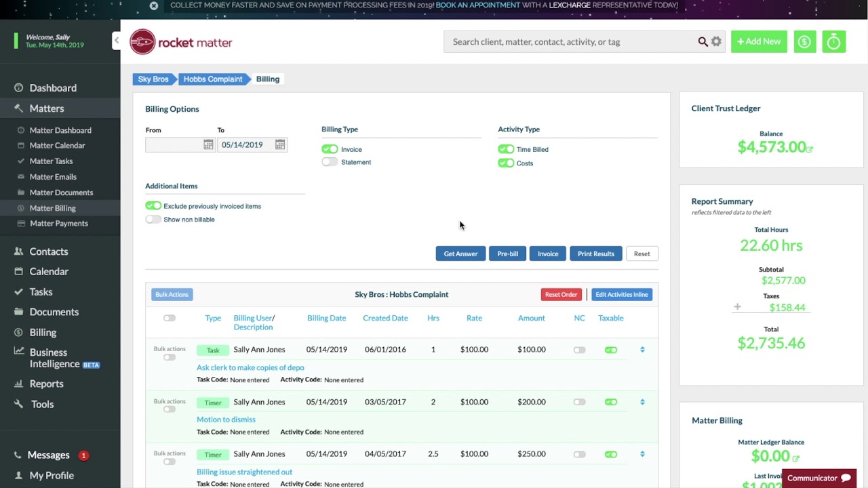Click the Tools wrench sidebar icon

tap(18, 404)
